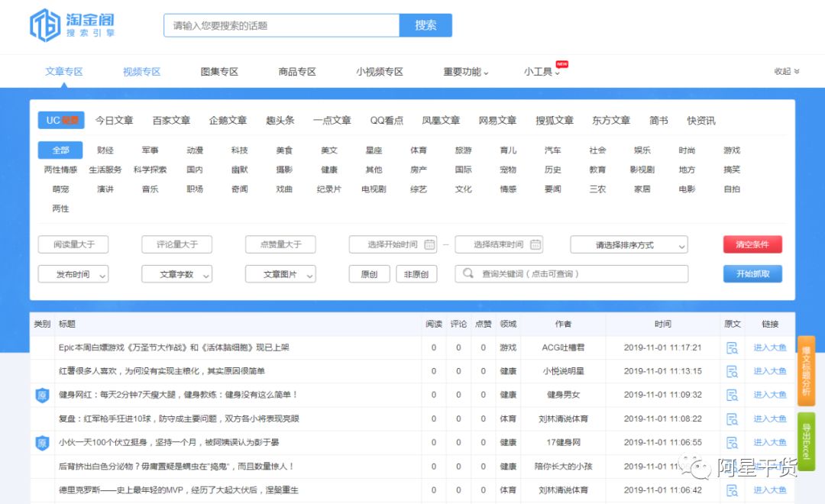The width and height of the screenshot is (825, 504).
Task: Click the 阅读 column header
Action: (x=434, y=324)
